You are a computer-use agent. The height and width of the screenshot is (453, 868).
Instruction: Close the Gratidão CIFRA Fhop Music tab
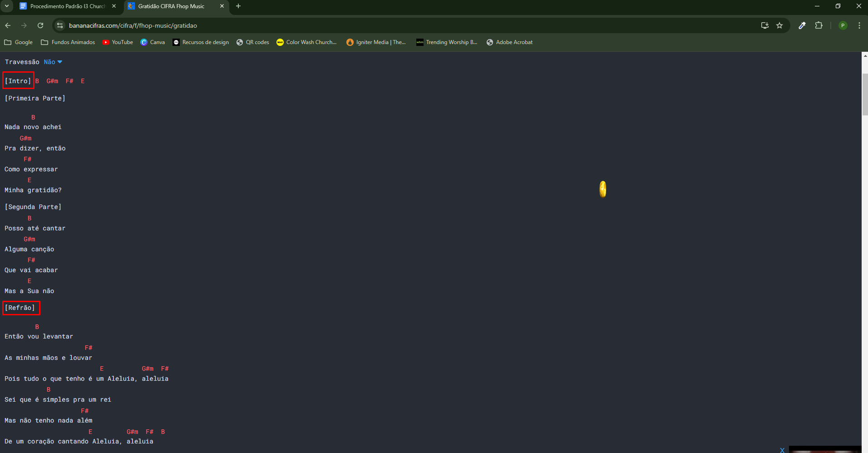click(222, 6)
